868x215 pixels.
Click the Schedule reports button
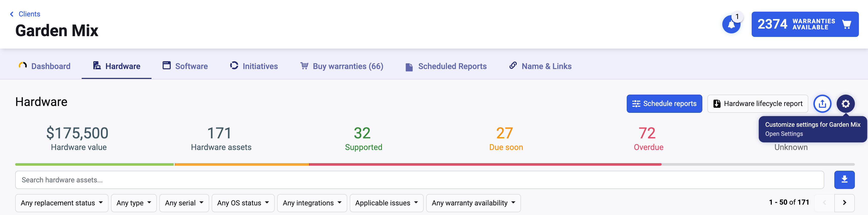click(664, 103)
